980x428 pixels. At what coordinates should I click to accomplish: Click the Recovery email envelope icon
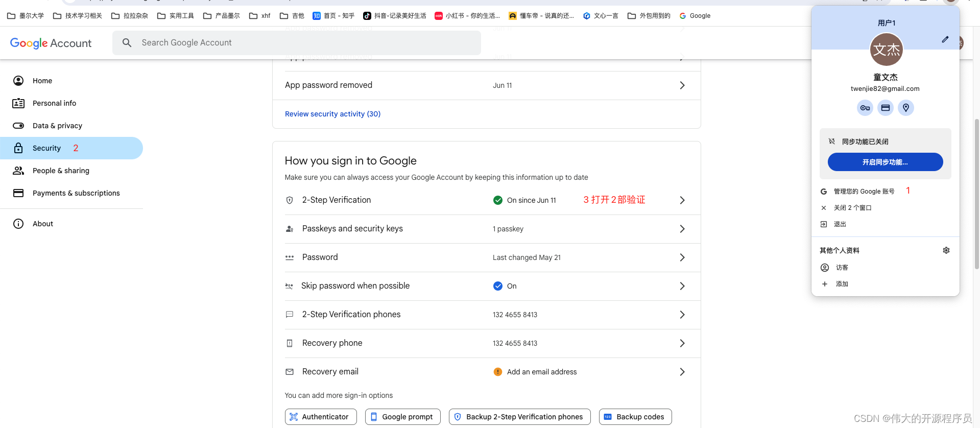(x=290, y=372)
